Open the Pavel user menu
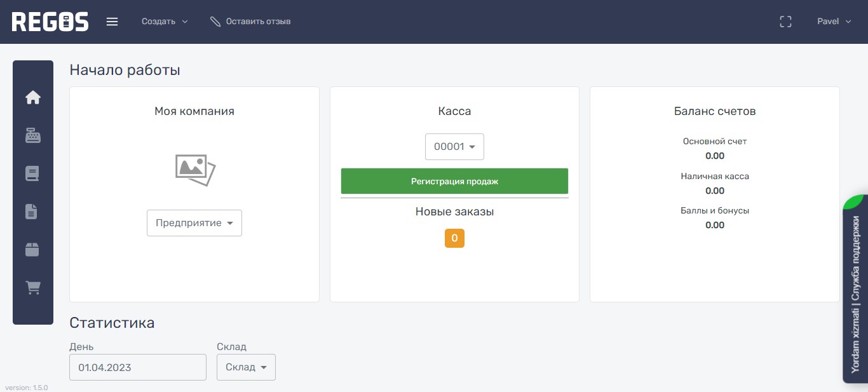The width and height of the screenshot is (868, 392). click(x=834, y=22)
